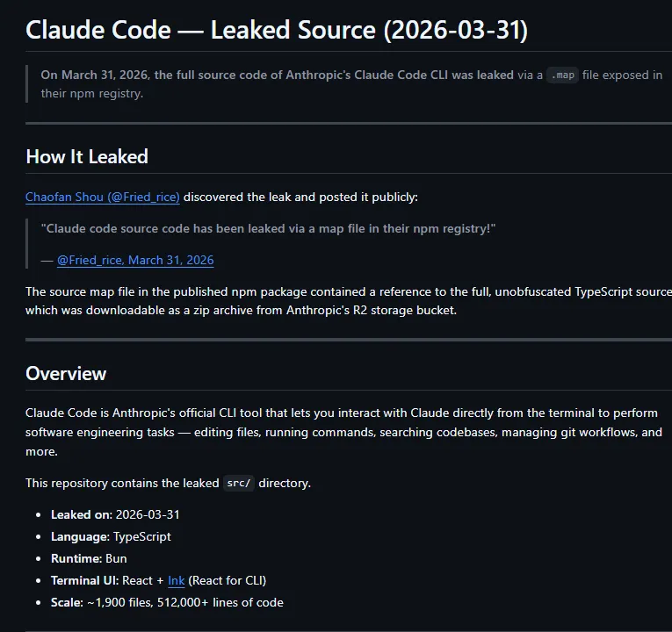Click the text 'discovered the leak and posted it publicly'
This screenshot has height=632, width=672.
pos(300,197)
